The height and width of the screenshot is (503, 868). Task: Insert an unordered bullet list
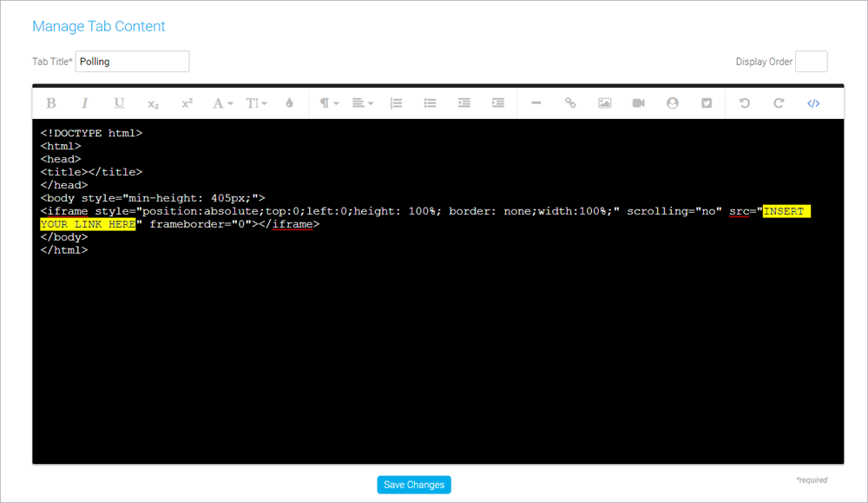(x=431, y=103)
